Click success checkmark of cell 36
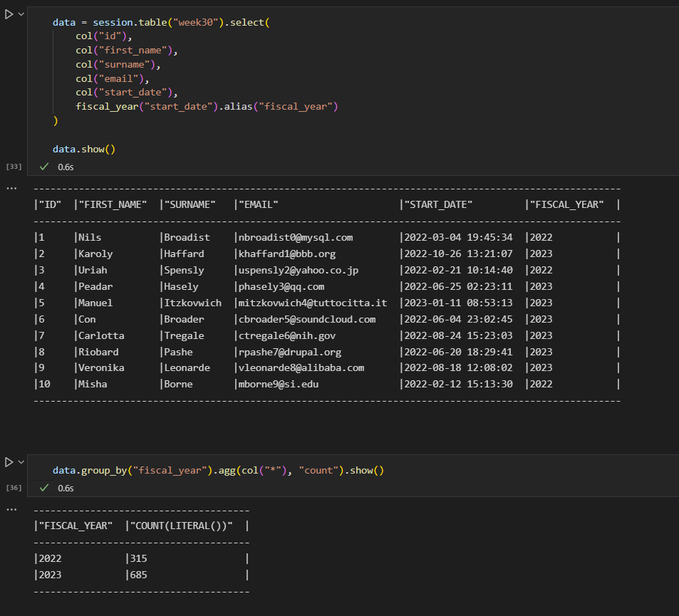The width and height of the screenshot is (679, 616). click(x=44, y=488)
